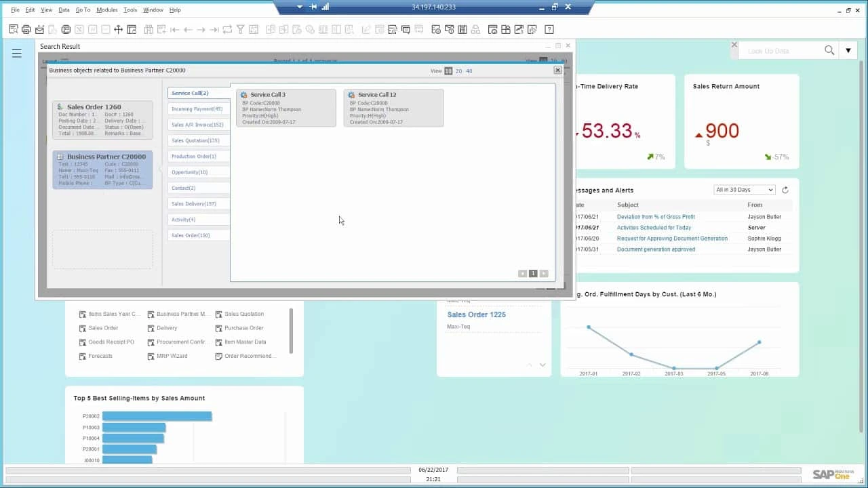Open the All in 30 Days dropdown
Image resolution: width=868 pixels, height=488 pixels.
click(x=744, y=190)
